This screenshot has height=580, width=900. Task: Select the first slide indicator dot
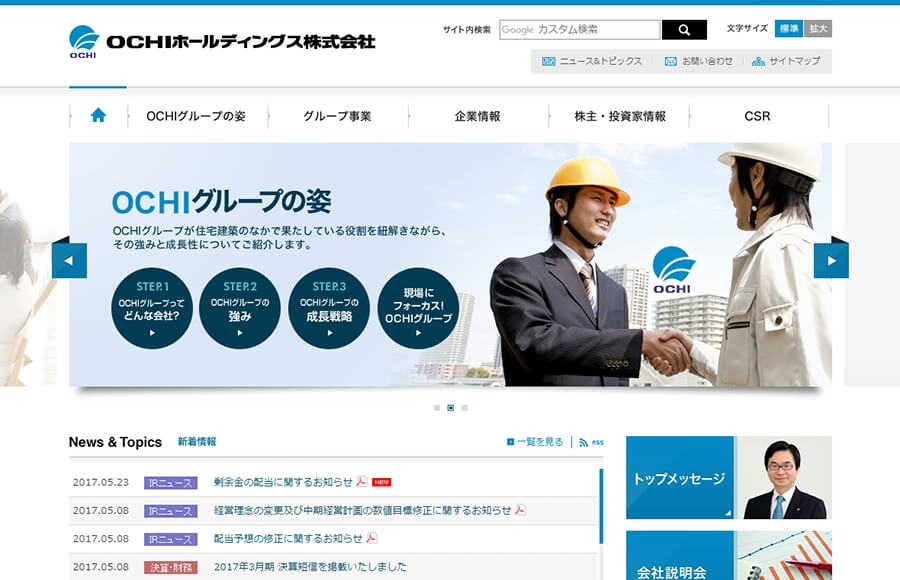pos(437,408)
